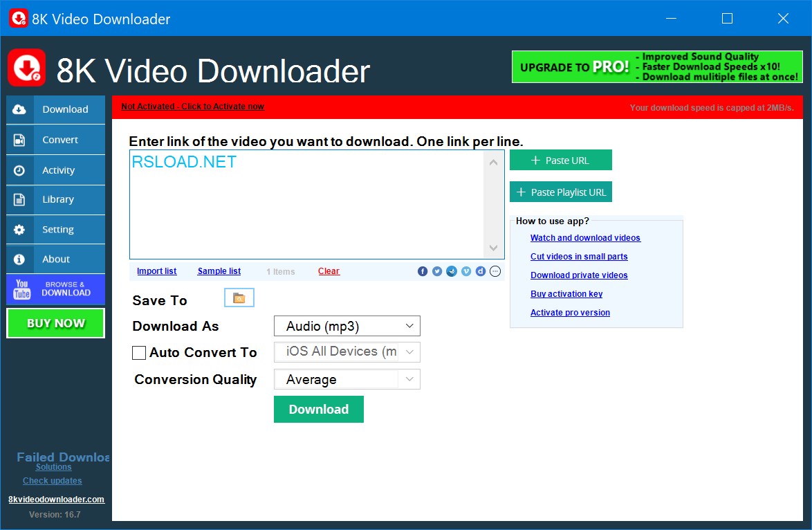
Task: Click the Facebook icon below the link box
Action: pos(423,271)
